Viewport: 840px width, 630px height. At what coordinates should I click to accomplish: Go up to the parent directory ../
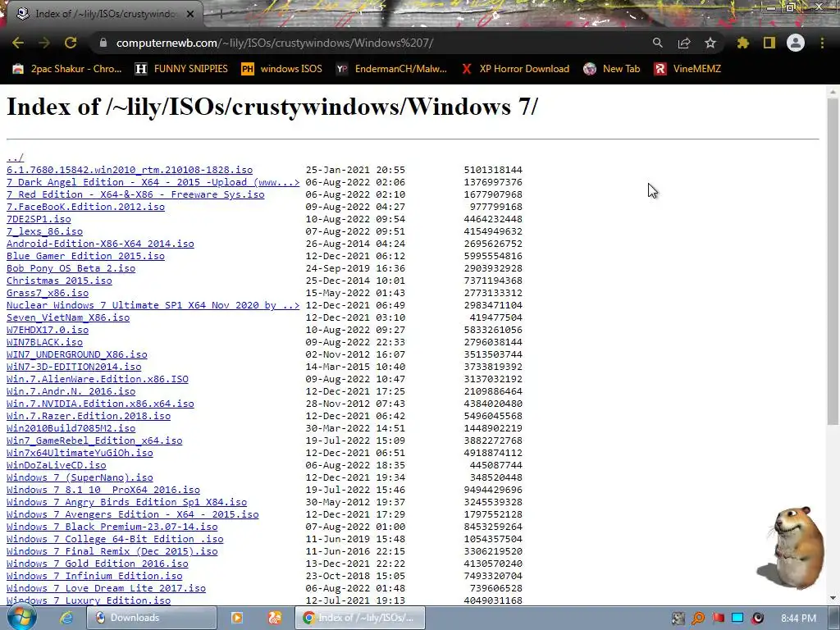[15, 157]
